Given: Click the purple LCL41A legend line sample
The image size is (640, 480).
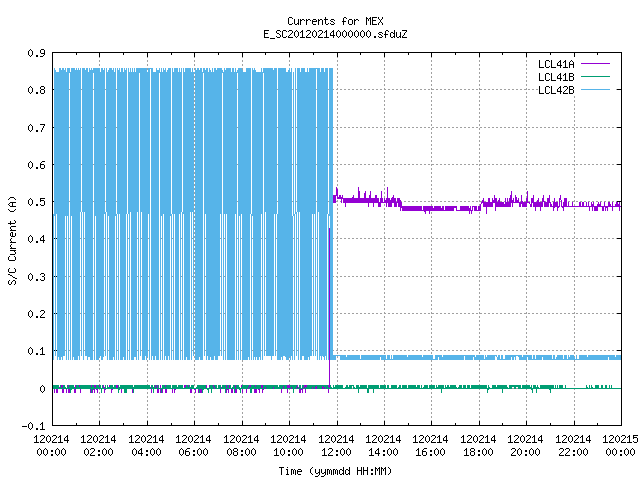Looking at the screenshot, I should click(x=595, y=64).
